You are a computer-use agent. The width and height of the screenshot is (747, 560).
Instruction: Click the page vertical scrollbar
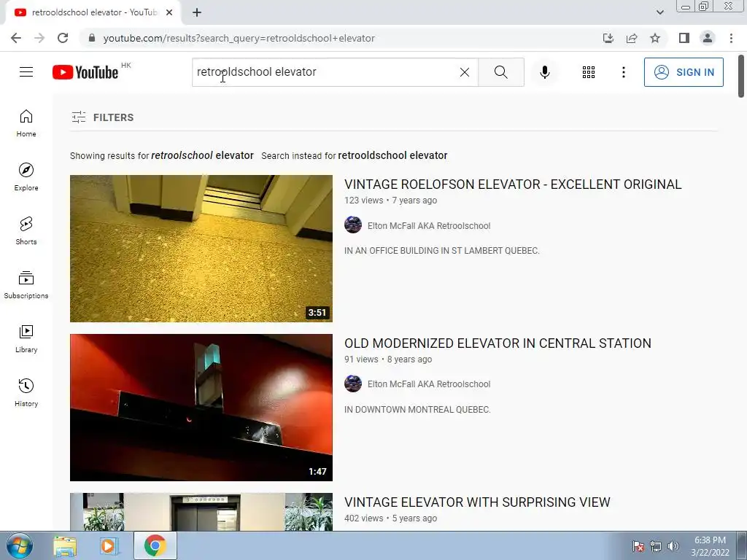point(741,76)
